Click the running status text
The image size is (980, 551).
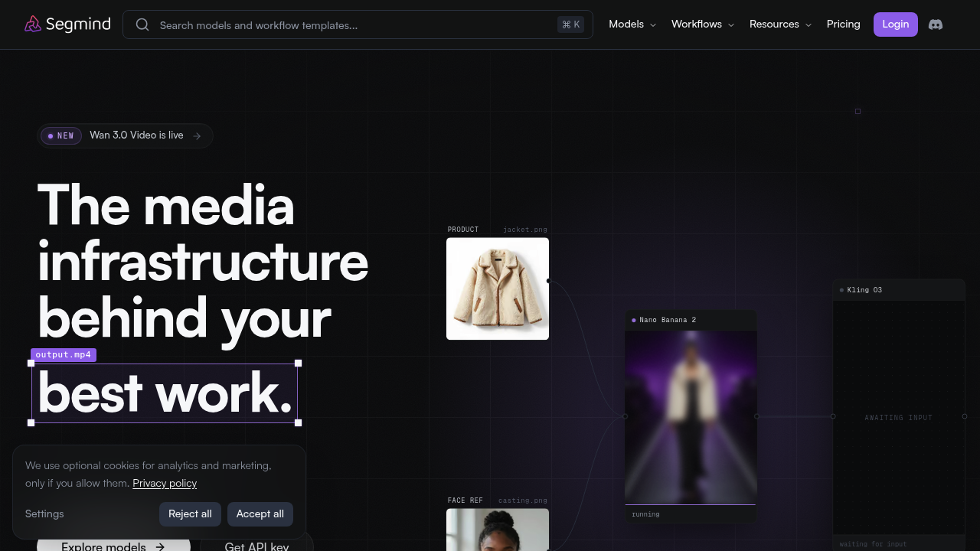tap(645, 514)
